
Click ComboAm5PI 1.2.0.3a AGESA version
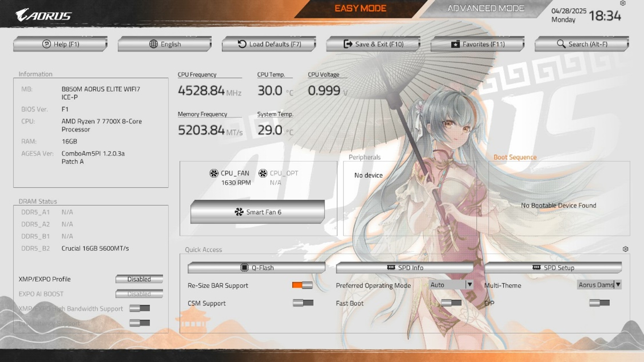tap(93, 157)
